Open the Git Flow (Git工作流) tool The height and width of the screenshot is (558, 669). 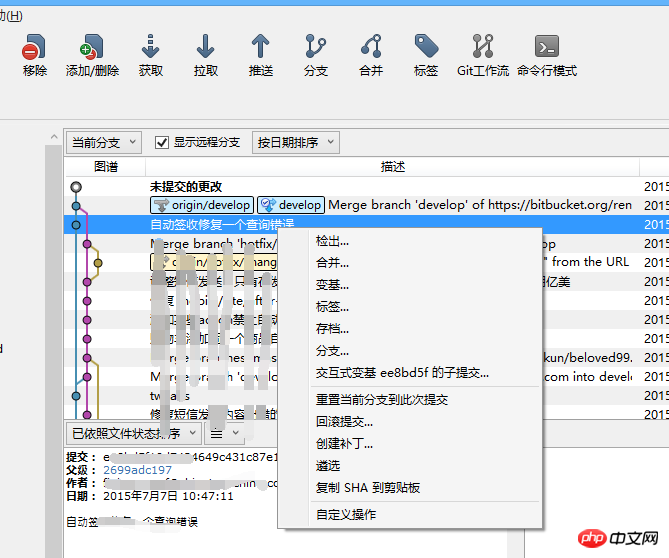tap(483, 55)
